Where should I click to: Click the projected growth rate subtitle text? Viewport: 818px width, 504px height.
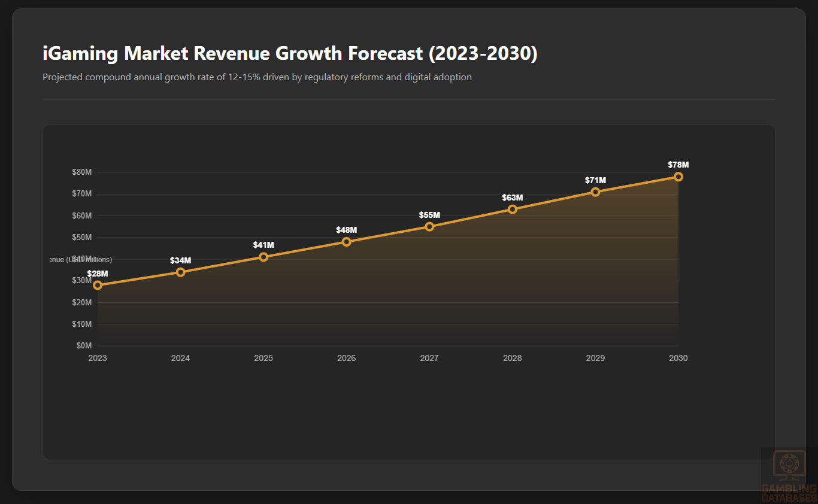point(257,77)
